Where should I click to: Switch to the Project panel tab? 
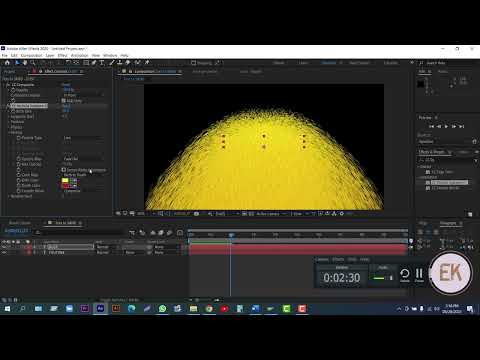pos(9,71)
